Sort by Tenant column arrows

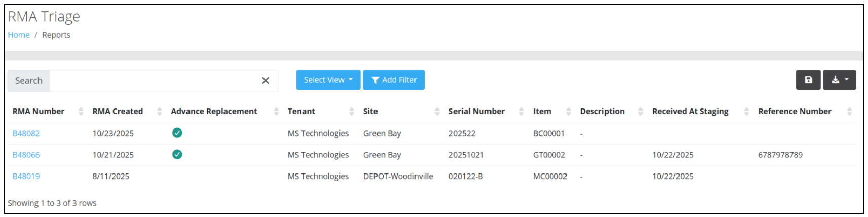point(352,111)
